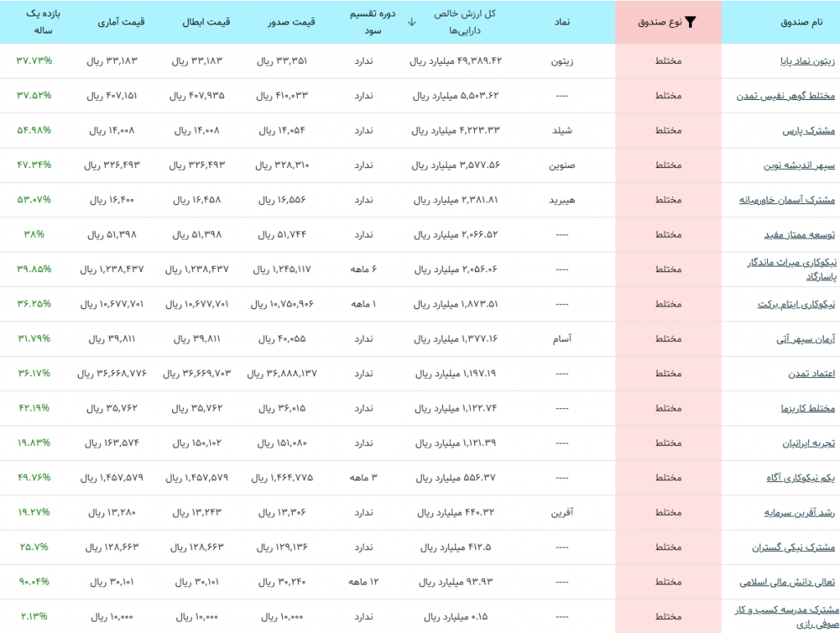Sort by the قیمت صدور column header
This screenshot has height=633, width=840.
[x=293, y=22]
